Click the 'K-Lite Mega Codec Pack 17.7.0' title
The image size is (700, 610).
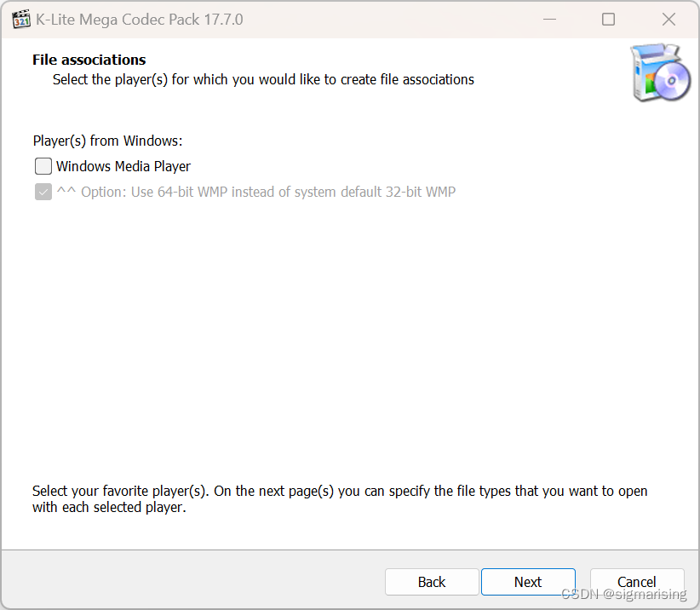point(140,20)
